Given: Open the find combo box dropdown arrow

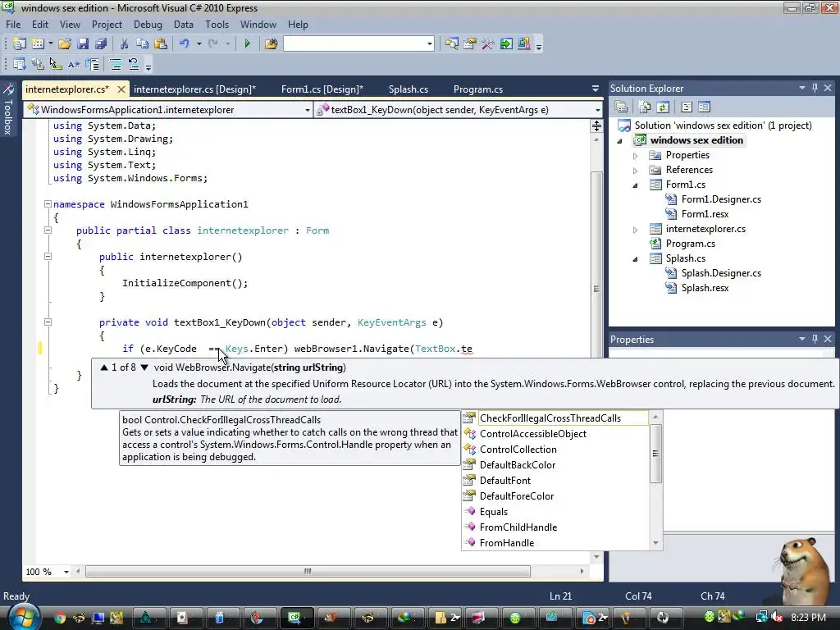Looking at the screenshot, I should coord(430,44).
